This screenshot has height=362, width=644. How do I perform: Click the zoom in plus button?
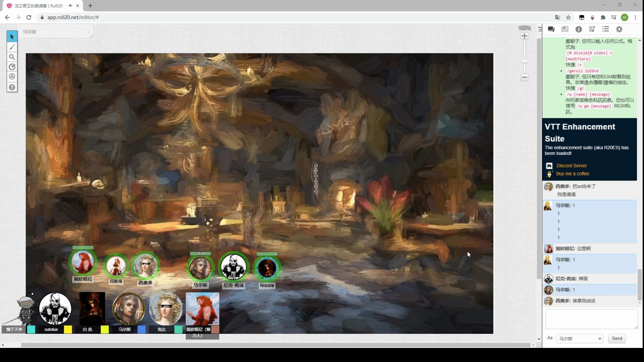tap(524, 36)
